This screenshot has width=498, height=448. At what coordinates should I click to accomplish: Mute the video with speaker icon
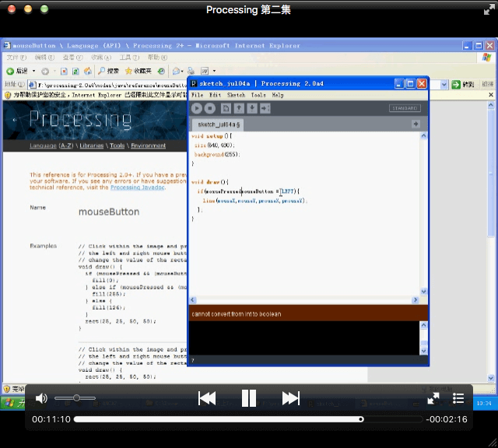[x=41, y=398]
